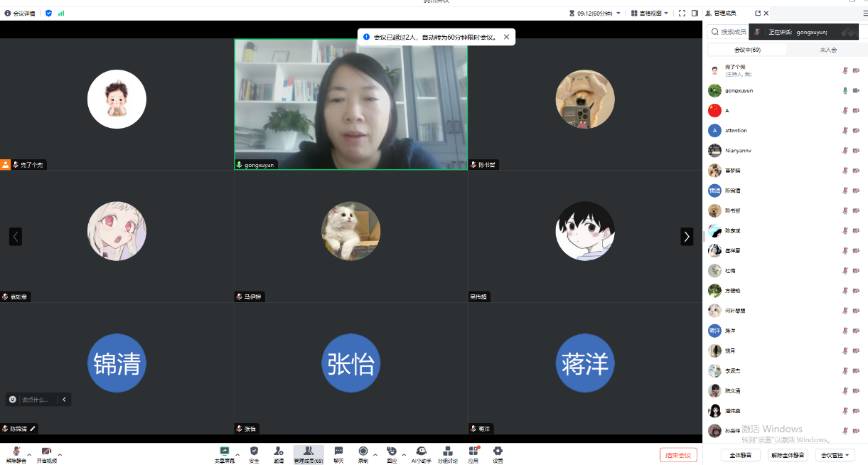The image size is (868, 465).
Task: Turn on your camera (开启视频)
Action: [46, 454]
